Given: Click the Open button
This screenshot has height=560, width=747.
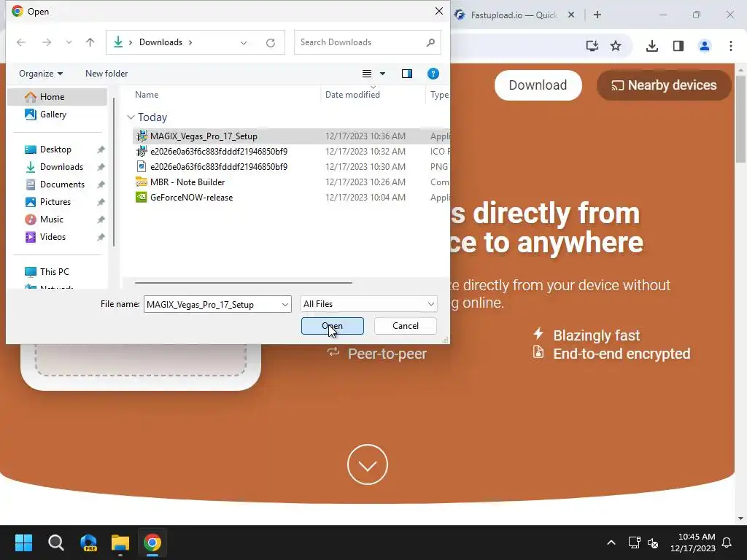Looking at the screenshot, I should click(333, 326).
